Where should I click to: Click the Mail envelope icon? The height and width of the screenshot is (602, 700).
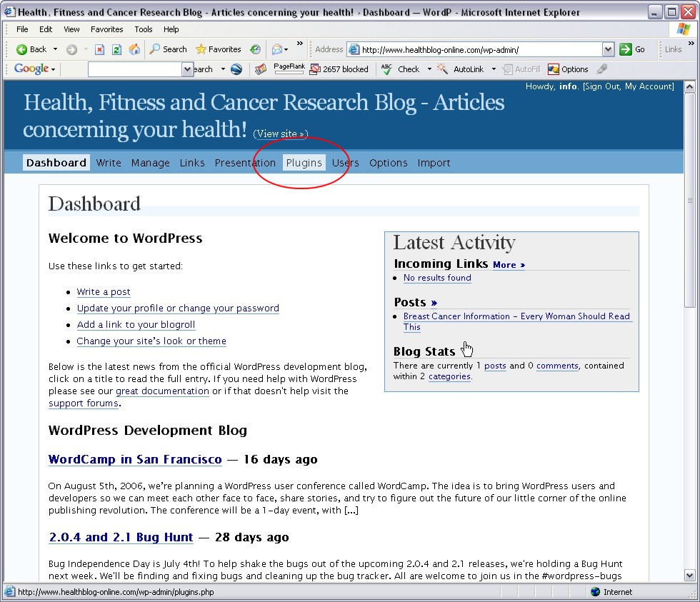click(277, 49)
